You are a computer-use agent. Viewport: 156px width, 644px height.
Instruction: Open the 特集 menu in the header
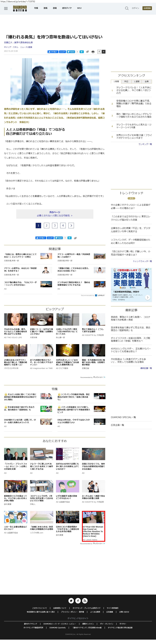click(x=36, y=8)
